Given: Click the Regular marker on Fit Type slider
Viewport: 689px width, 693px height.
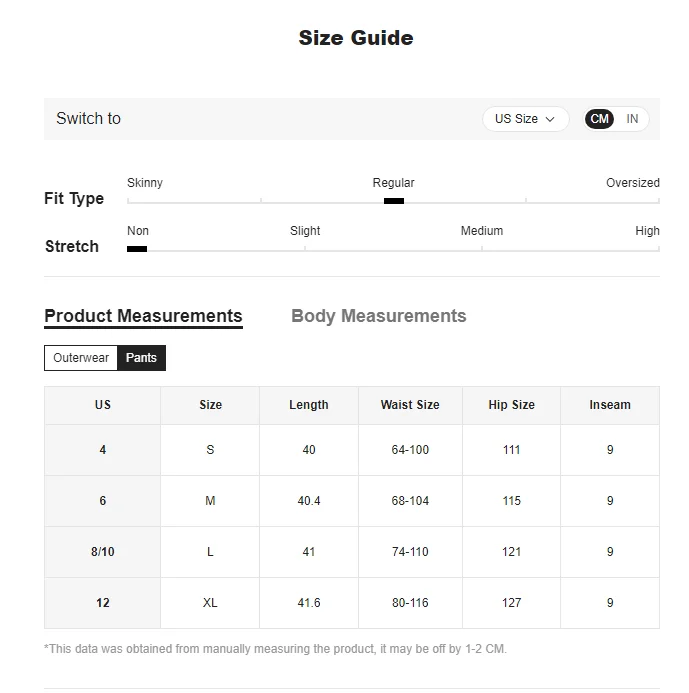Looking at the screenshot, I should tap(394, 201).
